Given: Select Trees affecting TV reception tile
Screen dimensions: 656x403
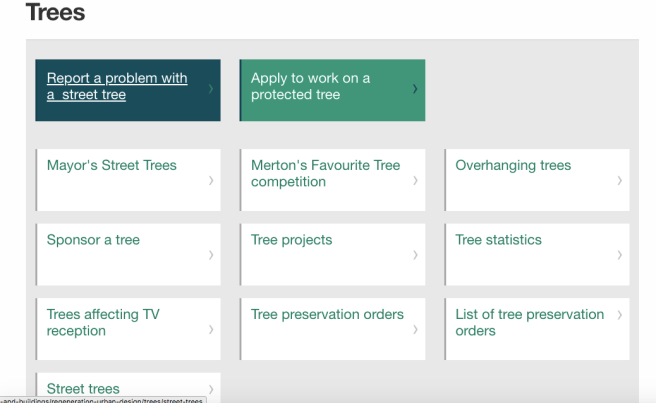Looking at the screenshot, I should coord(103,322).
